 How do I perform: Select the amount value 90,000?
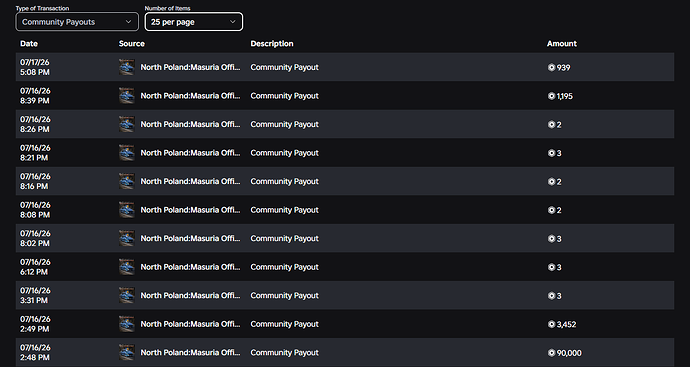click(569, 353)
